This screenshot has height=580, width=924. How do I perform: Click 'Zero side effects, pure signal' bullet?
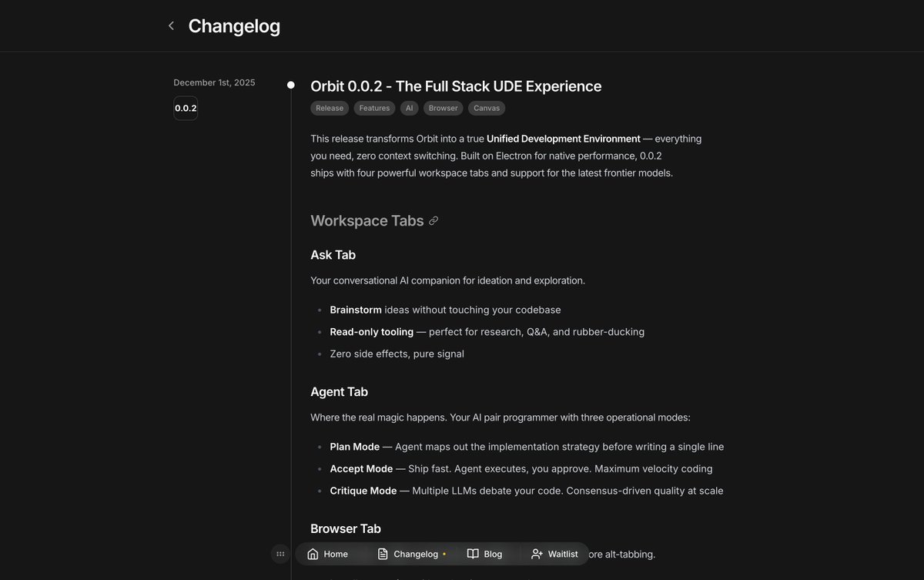point(397,354)
